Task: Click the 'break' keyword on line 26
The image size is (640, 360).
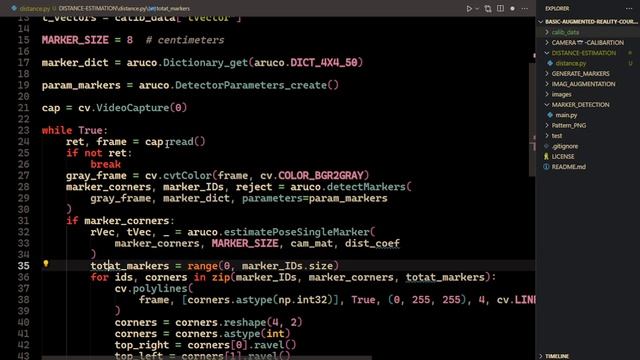Action: (x=105, y=164)
